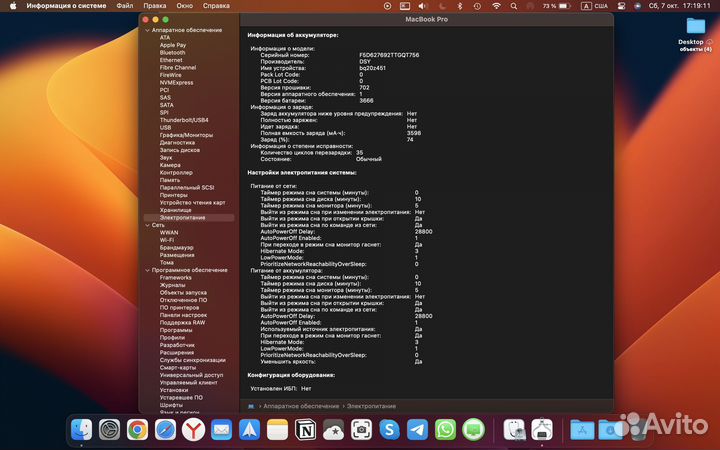
Task: Open the Apple menu
Action: 13,6
